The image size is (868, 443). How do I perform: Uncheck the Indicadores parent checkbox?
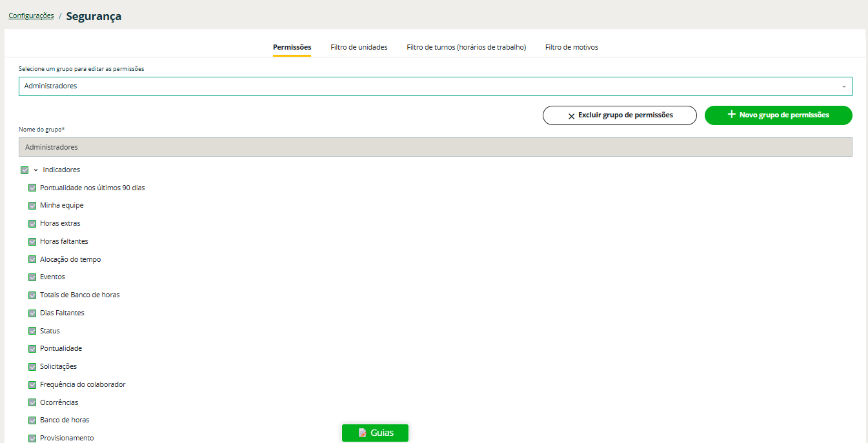tap(25, 170)
